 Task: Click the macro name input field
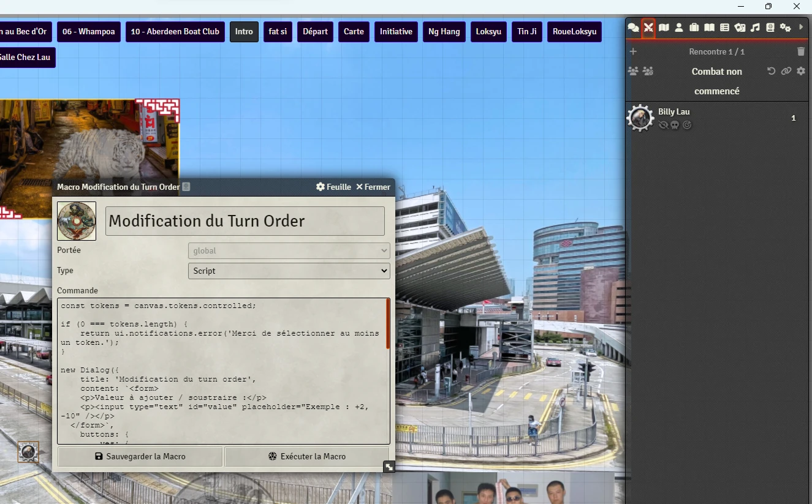[245, 221]
